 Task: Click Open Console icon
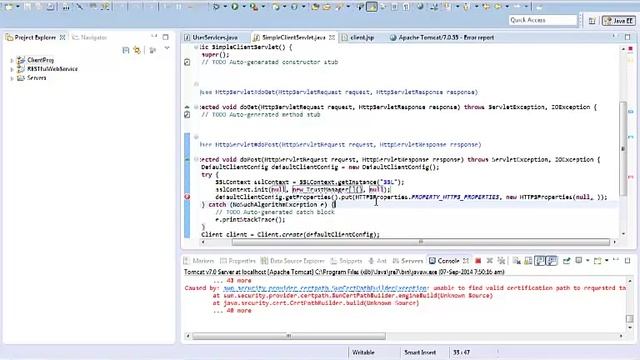[x=598, y=261]
